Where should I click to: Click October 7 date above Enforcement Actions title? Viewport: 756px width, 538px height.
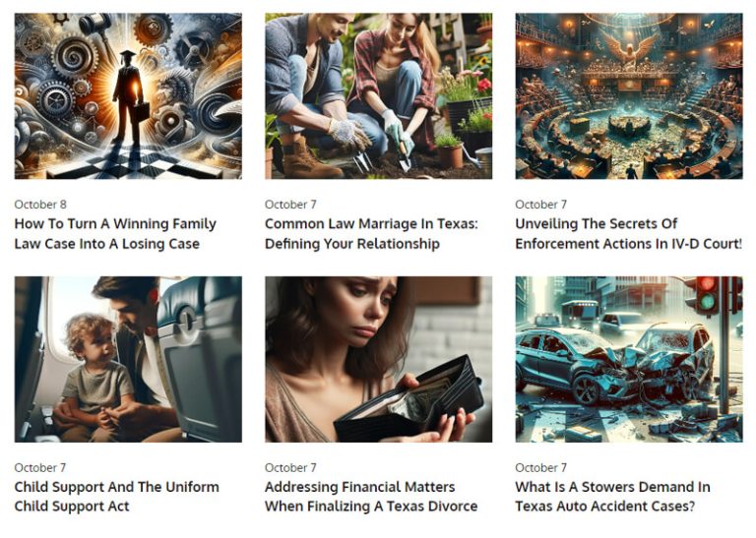coord(541,205)
